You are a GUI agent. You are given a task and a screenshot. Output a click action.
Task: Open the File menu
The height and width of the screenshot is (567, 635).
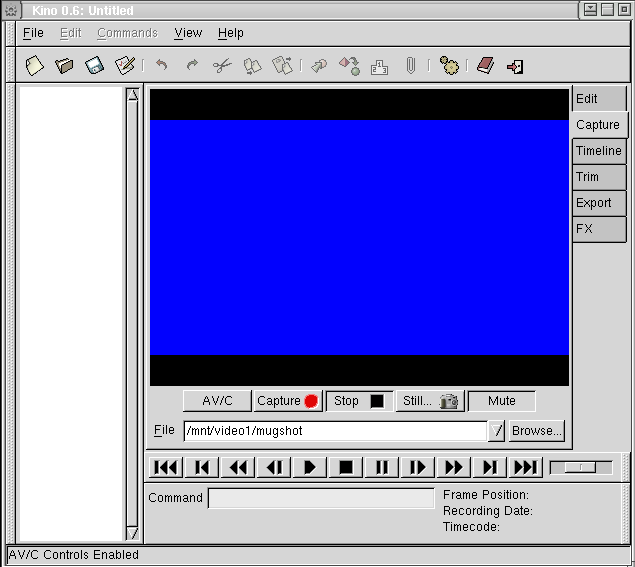33,33
